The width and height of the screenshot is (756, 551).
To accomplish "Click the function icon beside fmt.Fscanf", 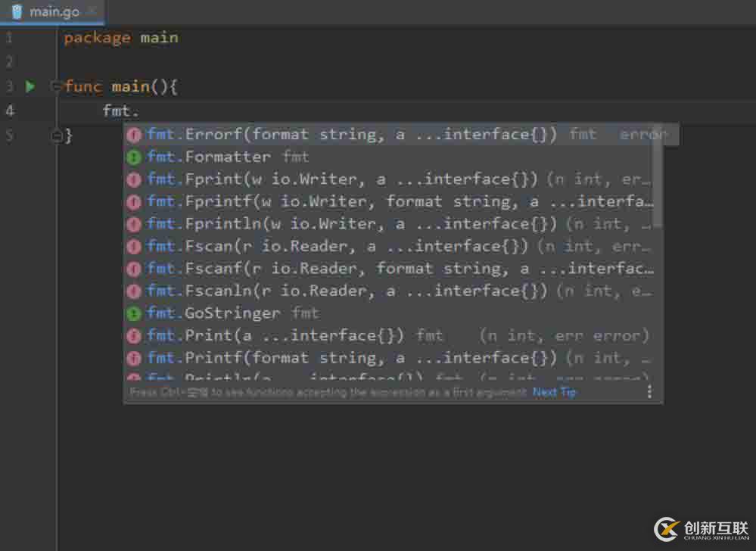I will pos(134,269).
